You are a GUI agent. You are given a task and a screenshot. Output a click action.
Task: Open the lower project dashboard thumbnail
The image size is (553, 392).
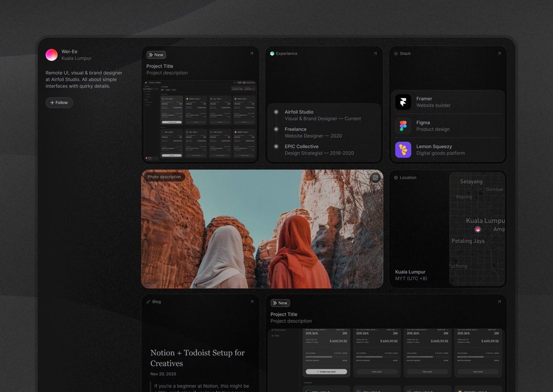(x=386, y=360)
